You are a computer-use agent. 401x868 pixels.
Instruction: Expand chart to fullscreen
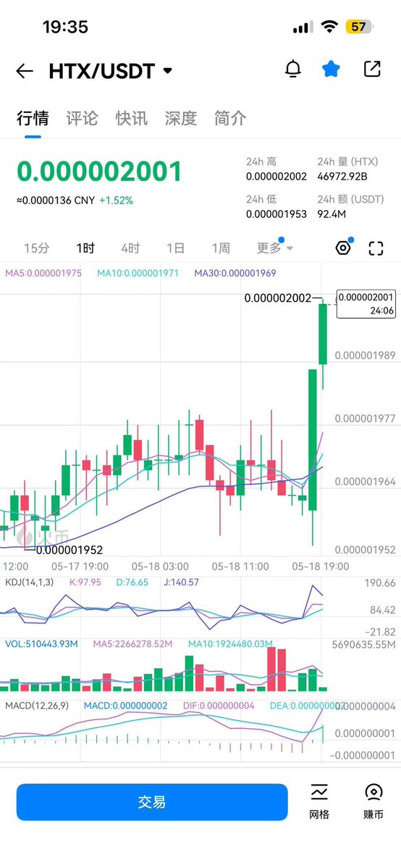(x=376, y=248)
